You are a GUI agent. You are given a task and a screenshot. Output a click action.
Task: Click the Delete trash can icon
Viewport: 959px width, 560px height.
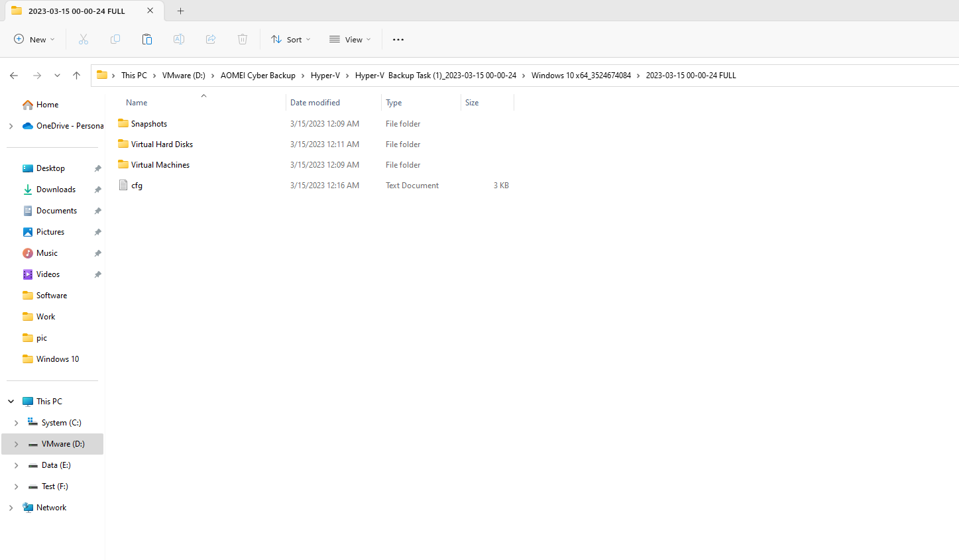tap(243, 40)
